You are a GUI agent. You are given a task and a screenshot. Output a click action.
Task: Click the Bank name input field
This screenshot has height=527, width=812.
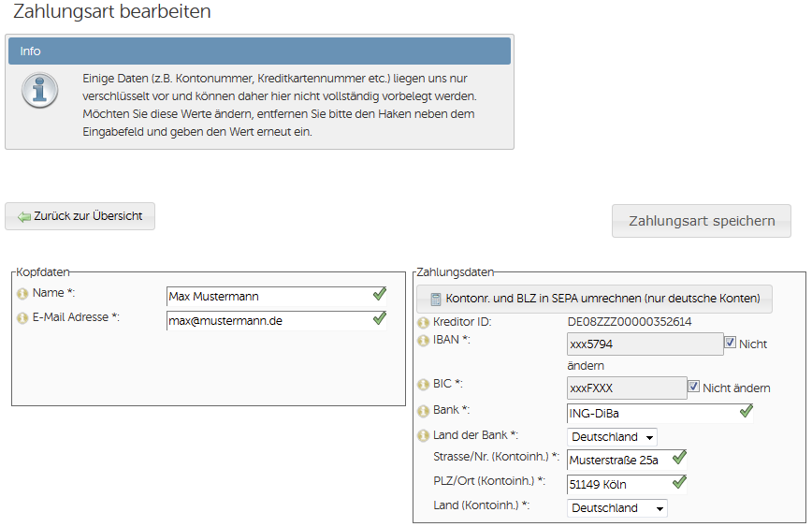660,414
